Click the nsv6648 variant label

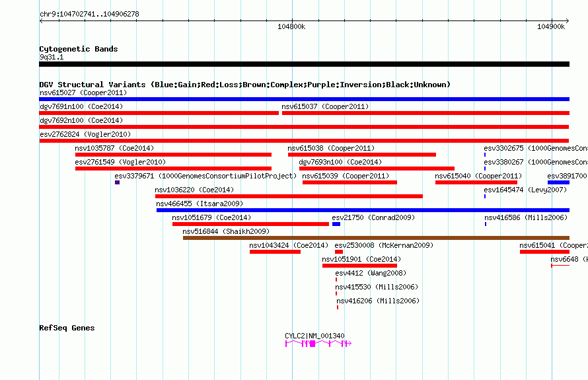click(569, 259)
